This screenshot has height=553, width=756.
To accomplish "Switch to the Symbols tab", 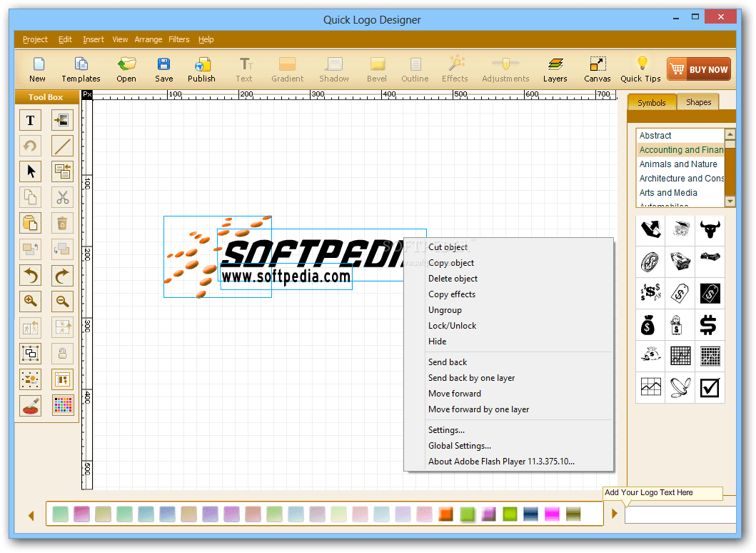I will pyautogui.click(x=651, y=102).
